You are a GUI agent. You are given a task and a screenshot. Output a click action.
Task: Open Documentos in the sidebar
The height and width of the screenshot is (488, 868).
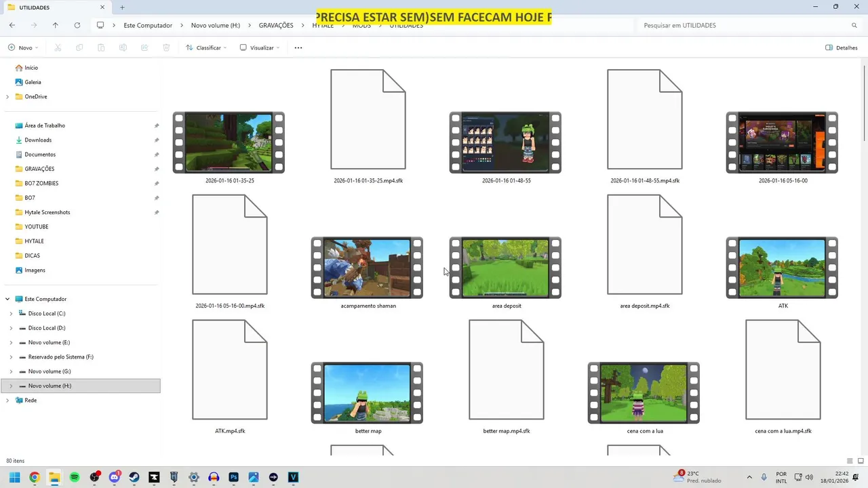pyautogui.click(x=40, y=155)
